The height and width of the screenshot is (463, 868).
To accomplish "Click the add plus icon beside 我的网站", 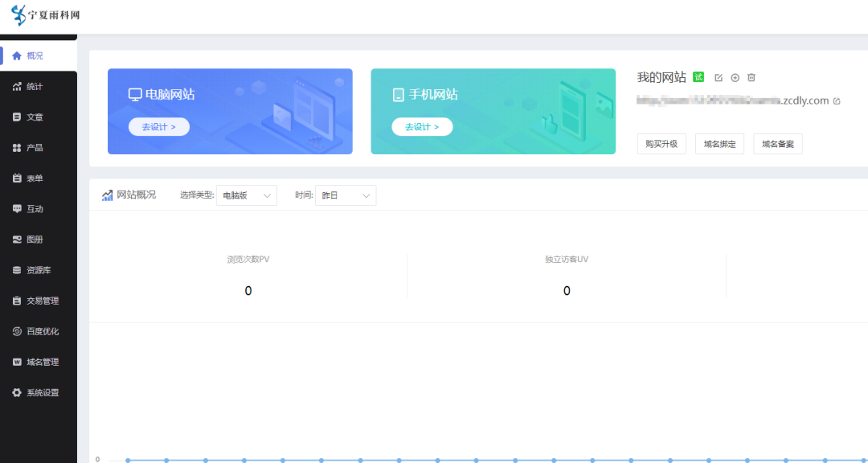I will pos(735,77).
